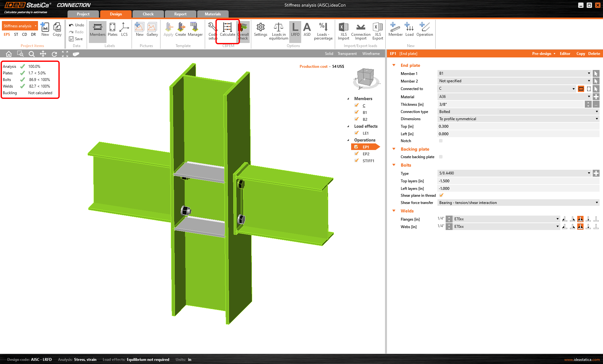Expand the Bolts Type 5/8 A490 dropdown
Screen dimensions: 603x364
[514, 173]
